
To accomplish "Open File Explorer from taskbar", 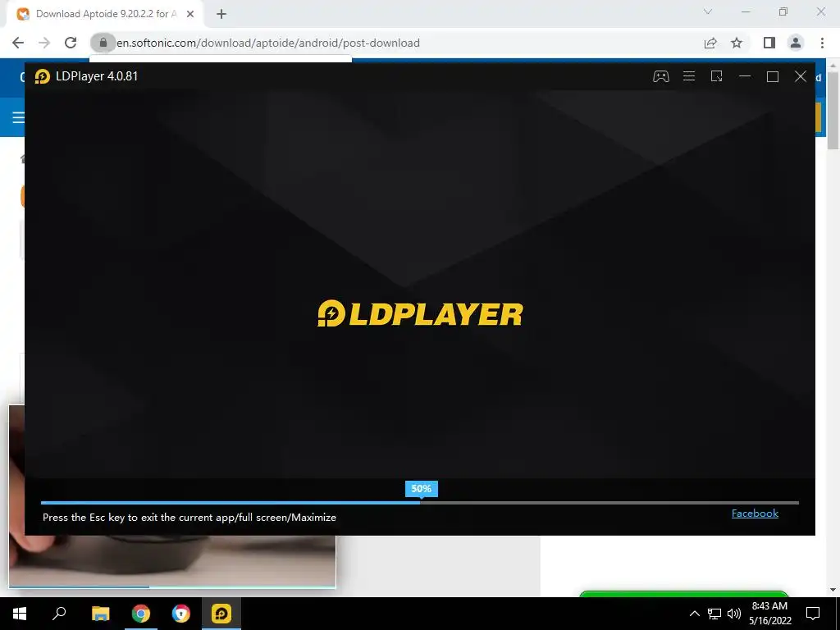I will coord(100,613).
